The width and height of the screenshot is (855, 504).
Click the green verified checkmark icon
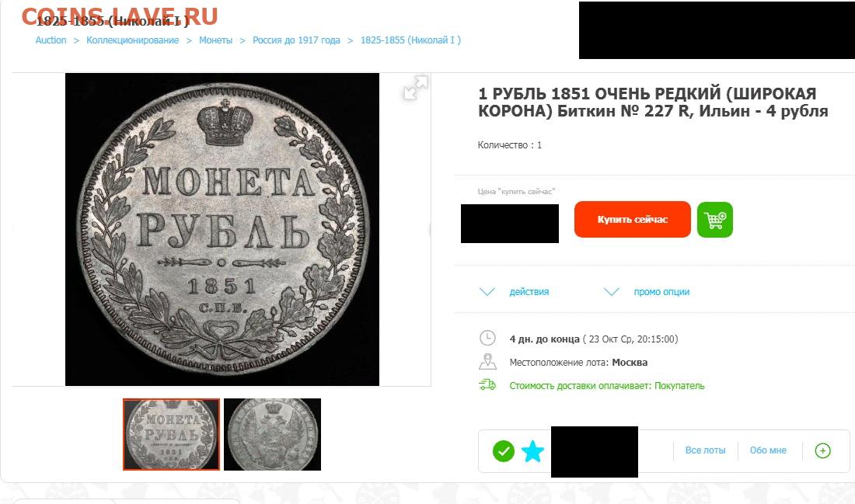pos(504,451)
